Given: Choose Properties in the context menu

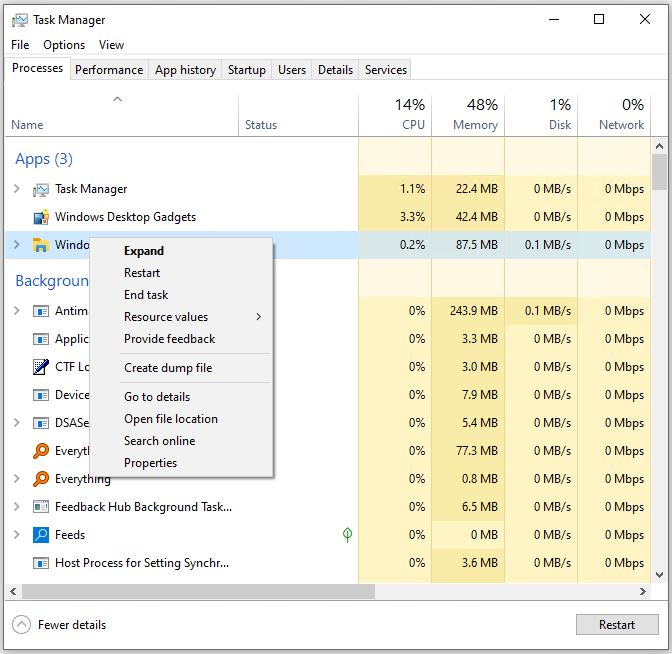Looking at the screenshot, I should pyautogui.click(x=180, y=463).
